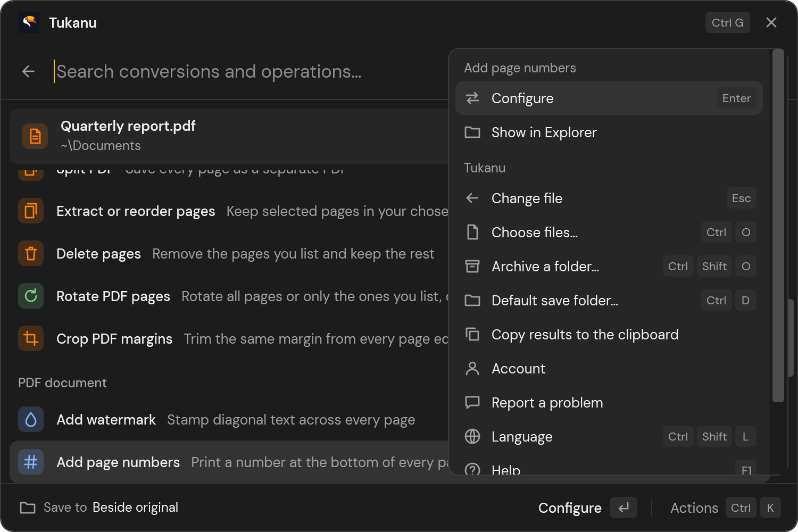Click the Configure swap-arrows icon in actions menu
Screen dimensions: 798x532
point(472,98)
